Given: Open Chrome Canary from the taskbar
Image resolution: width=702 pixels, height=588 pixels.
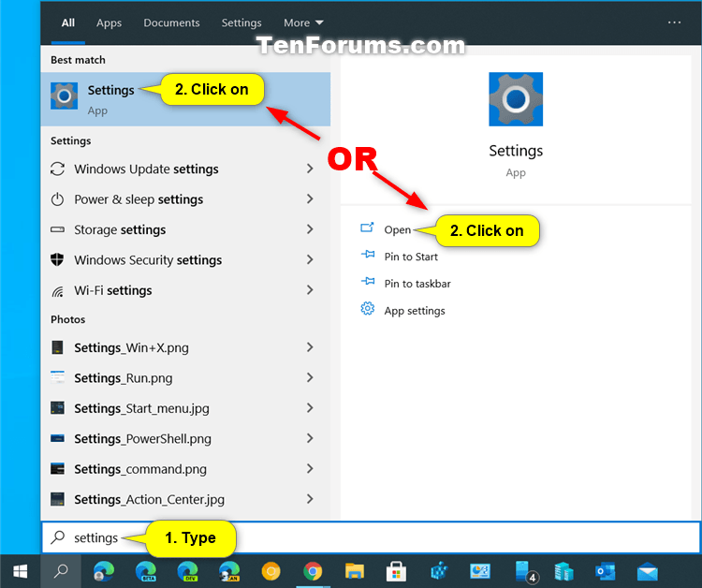Looking at the screenshot, I should [x=271, y=571].
